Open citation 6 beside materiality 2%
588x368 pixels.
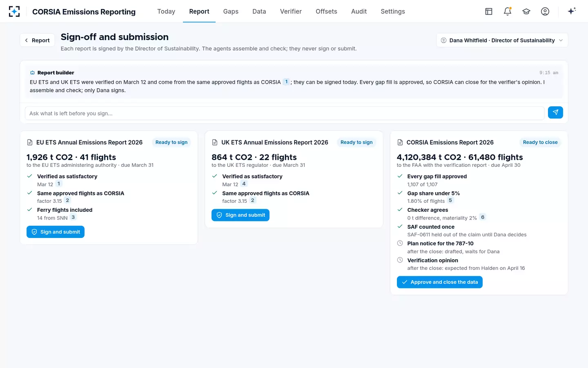[483, 217]
